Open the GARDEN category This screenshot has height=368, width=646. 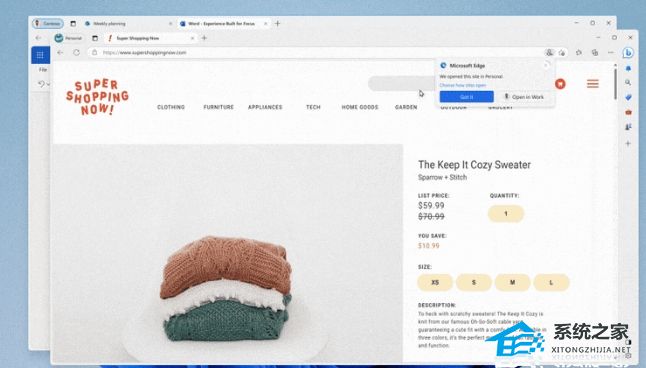[x=406, y=107]
